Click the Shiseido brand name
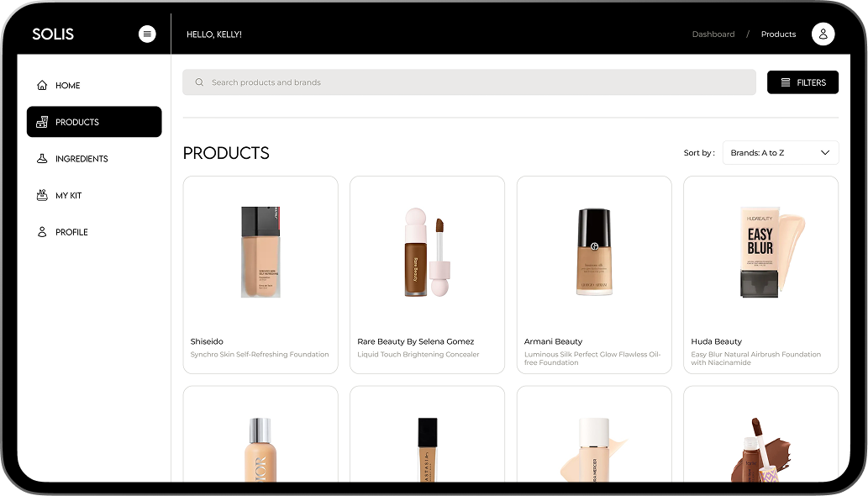Viewport: 868px width, 496px height. coord(207,341)
